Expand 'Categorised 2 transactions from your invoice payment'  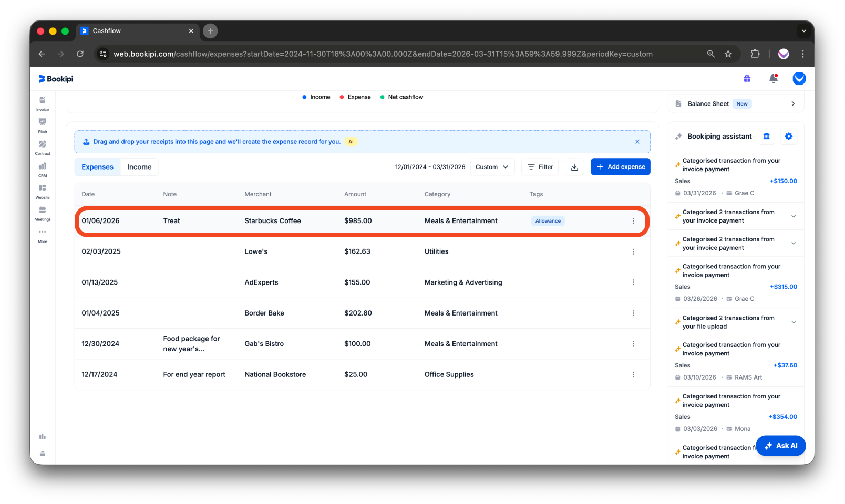792,216
